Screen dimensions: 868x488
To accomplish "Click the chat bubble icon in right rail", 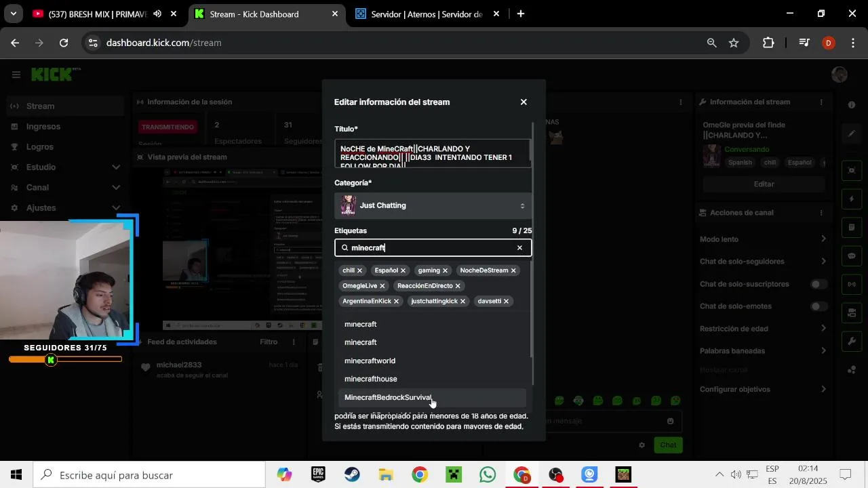I will (x=852, y=256).
